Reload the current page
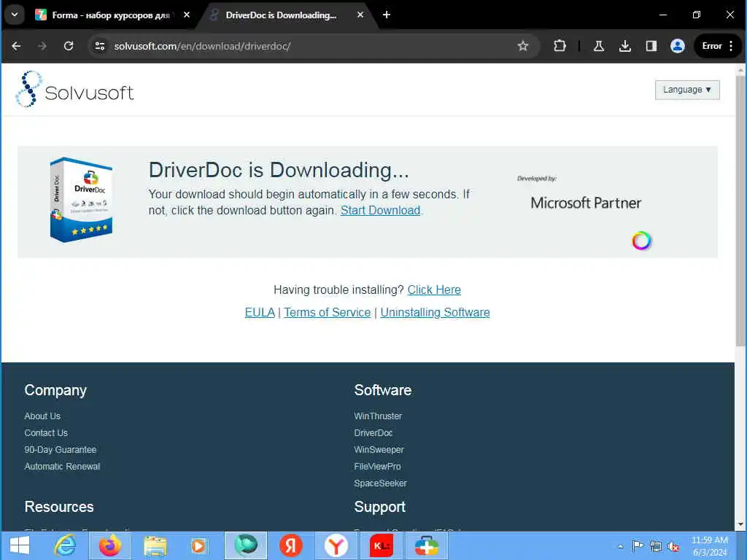Screen dimensions: 747x560 tap(69, 46)
